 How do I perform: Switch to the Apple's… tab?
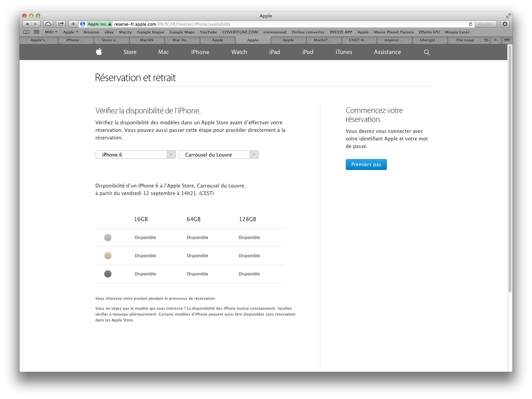pos(39,40)
